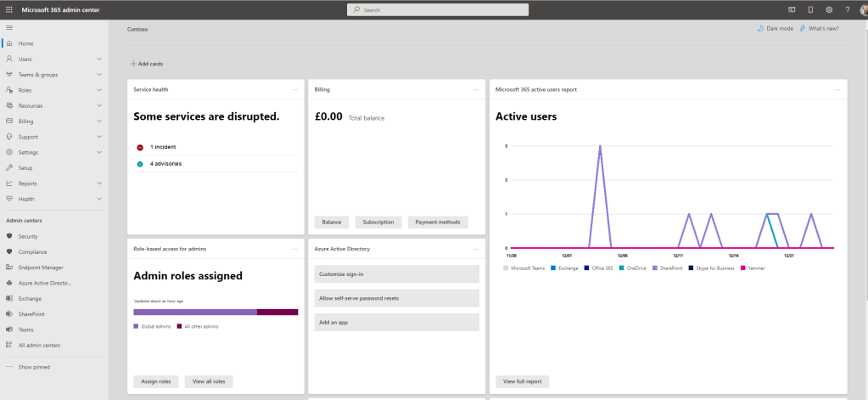Click the View full report button
Screen dimensions: 868x400
pyautogui.click(x=523, y=381)
